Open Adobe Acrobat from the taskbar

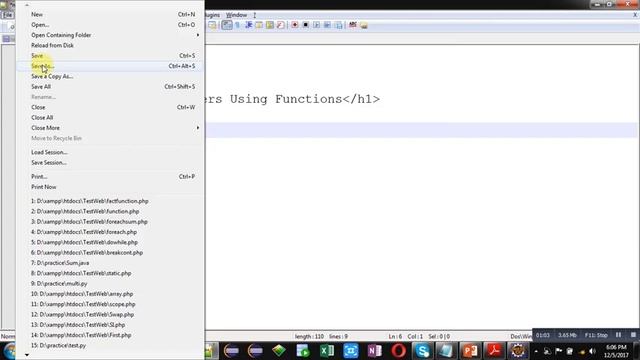pyautogui.click(x=494, y=351)
